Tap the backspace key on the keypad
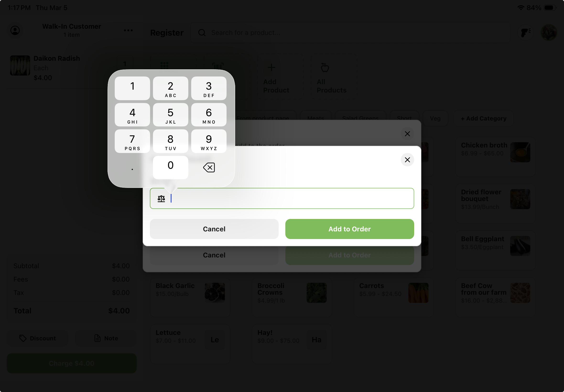Screen dimensions: 564x392 pyautogui.click(x=209, y=168)
